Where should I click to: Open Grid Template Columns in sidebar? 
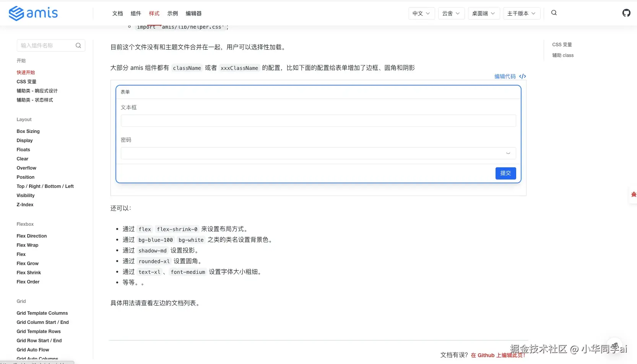coord(42,313)
